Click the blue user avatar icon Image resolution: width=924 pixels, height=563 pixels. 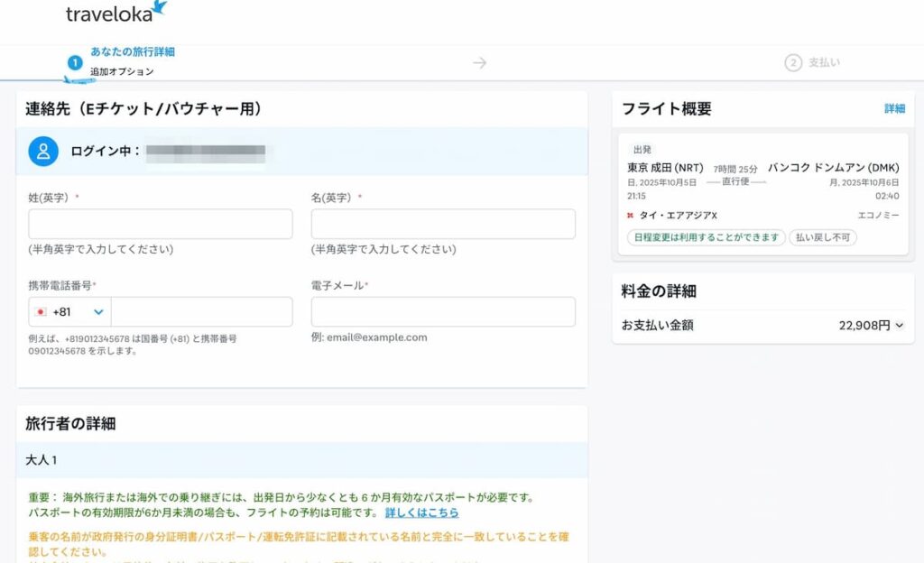(43, 152)
